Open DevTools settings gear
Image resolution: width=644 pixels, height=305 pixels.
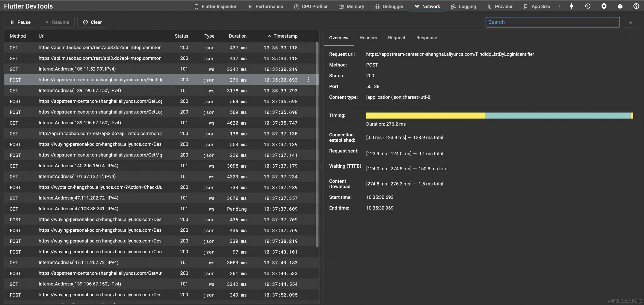(604, 6)
